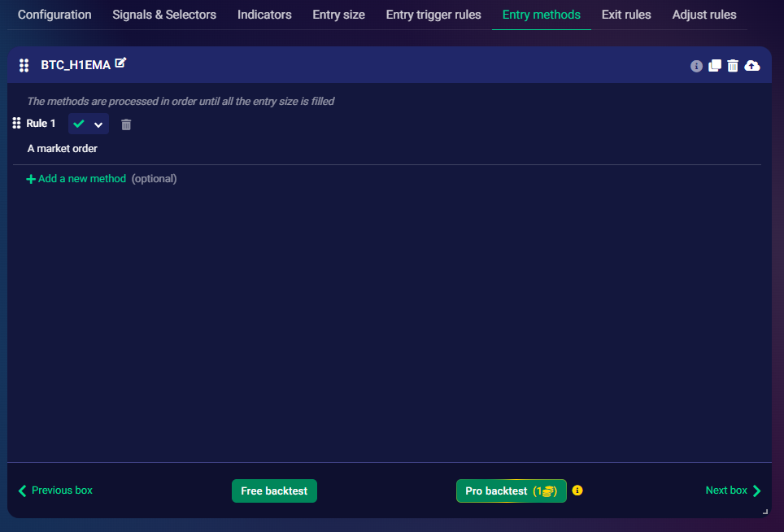Click the 'methods are processed in order' hint
Screen dimensions: 784x532
(x=181, y=101)
